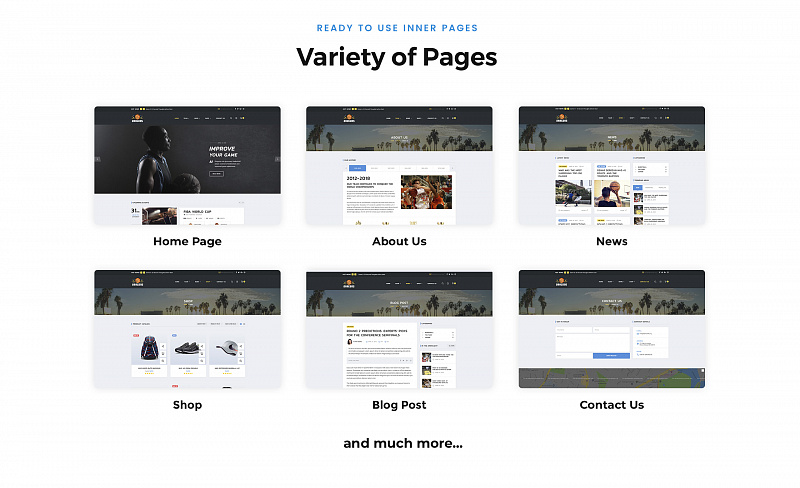Click the 'Shop' caption label

[187, 405]
